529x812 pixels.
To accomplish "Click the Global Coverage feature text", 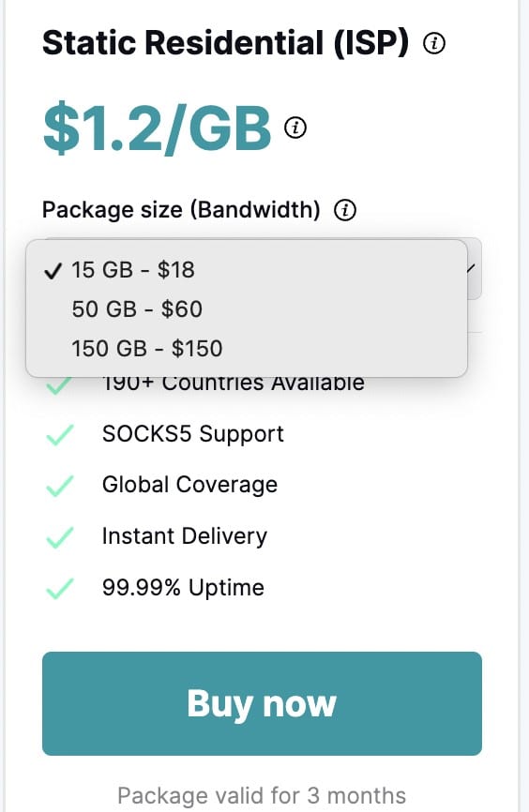I will [x=189, y=485].
